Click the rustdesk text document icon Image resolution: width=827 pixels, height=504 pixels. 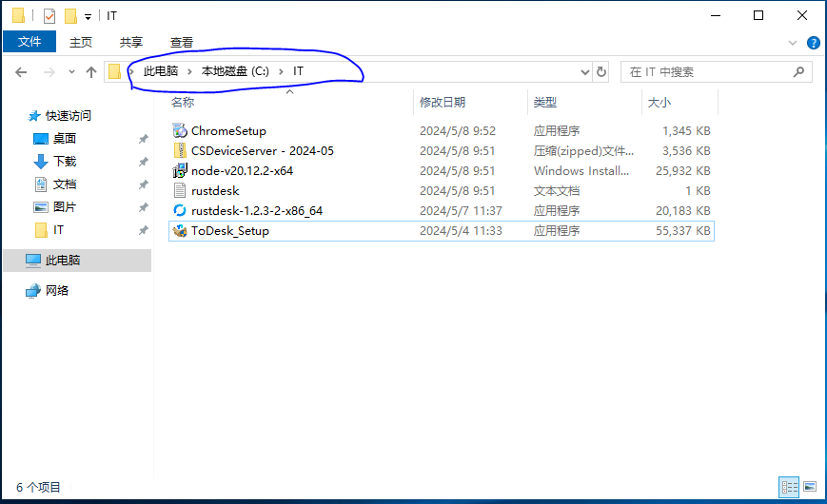coord(180,190)
